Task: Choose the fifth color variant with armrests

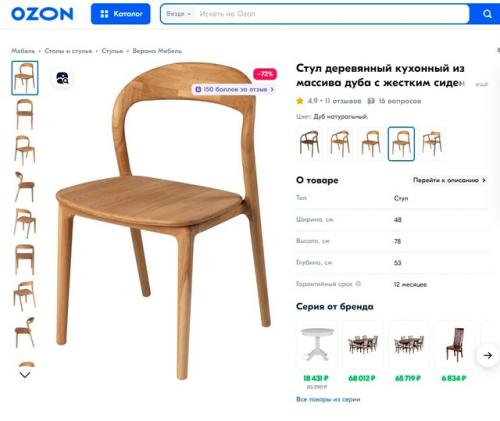Action: pos(432,144)
